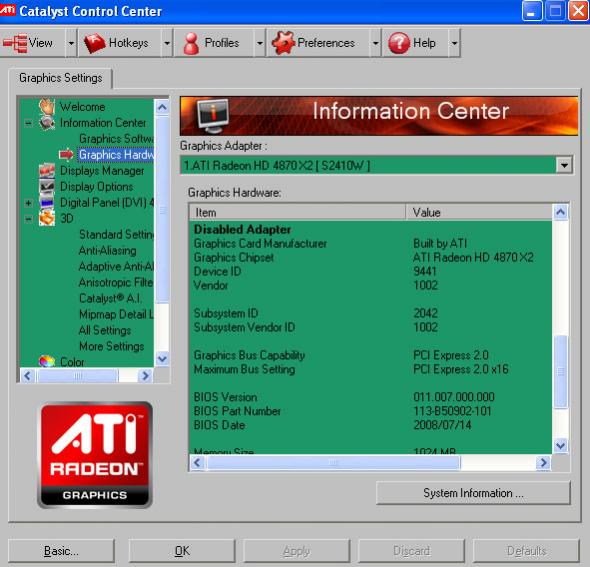The width and height of the screenshot is (590, 567).
Task: Collapse the 3D tree node
Action: click(28, 219)
